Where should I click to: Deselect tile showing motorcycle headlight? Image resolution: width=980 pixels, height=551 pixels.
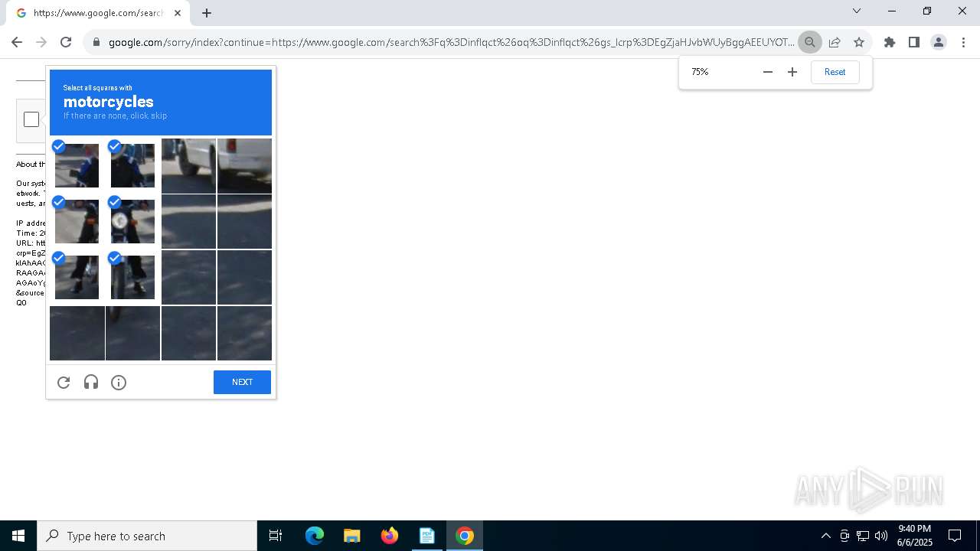[x=132, y=221]
